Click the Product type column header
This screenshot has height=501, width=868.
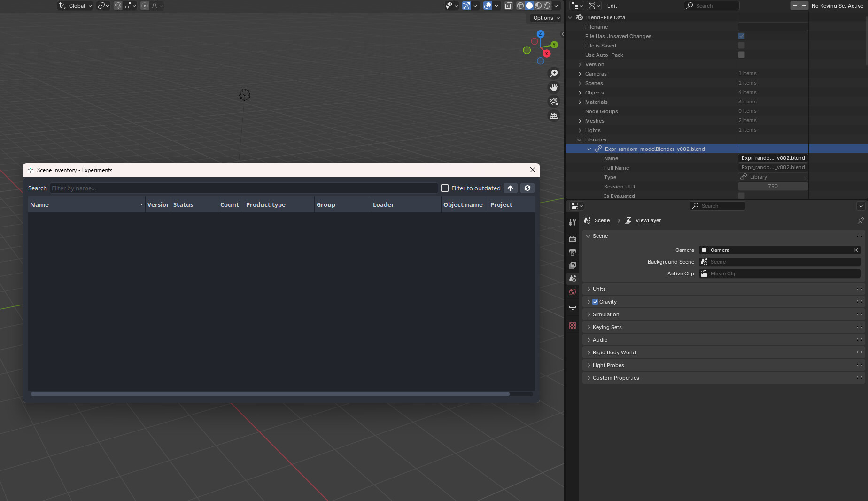tap(266, 204)
